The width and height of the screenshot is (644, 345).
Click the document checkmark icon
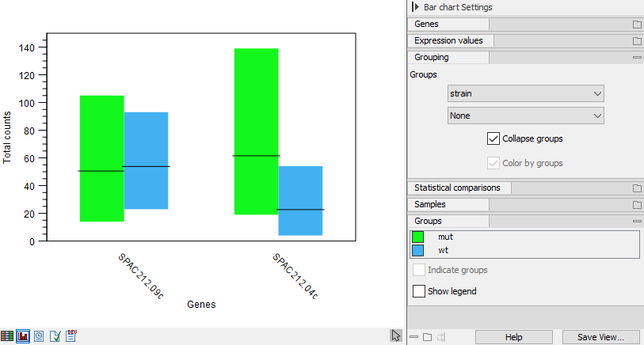pyautogui.click(x=55, y=336)
